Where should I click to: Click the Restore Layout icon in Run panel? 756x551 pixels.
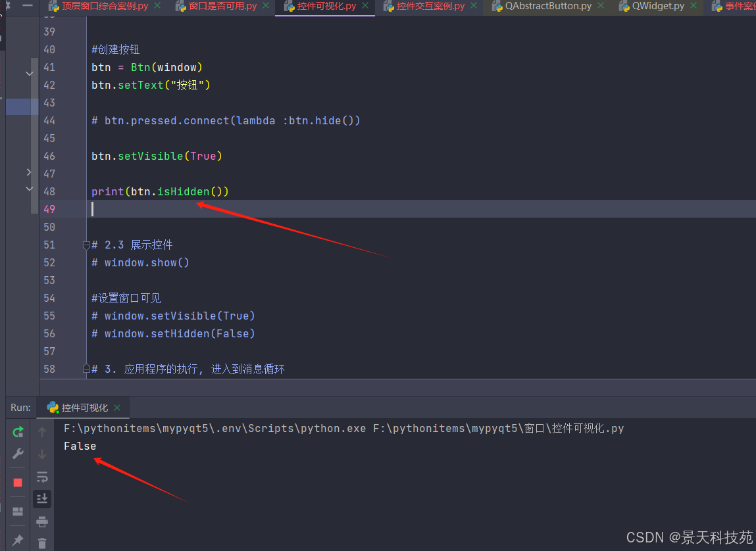point(18,512)
